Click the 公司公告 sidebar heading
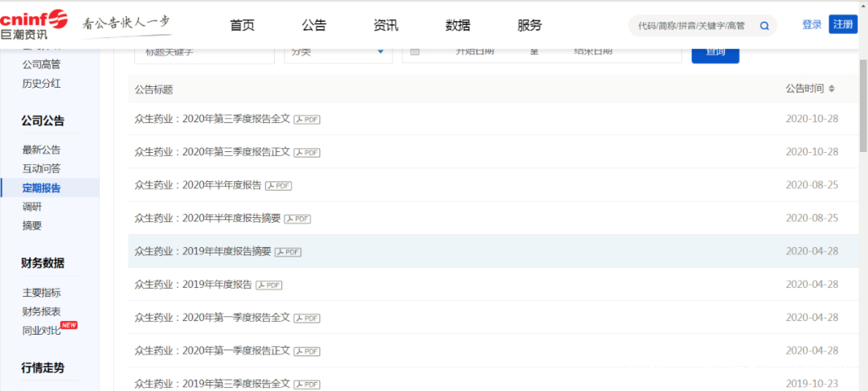The width and height of the screenshot is (868, 391). click(x=43, y=121)
